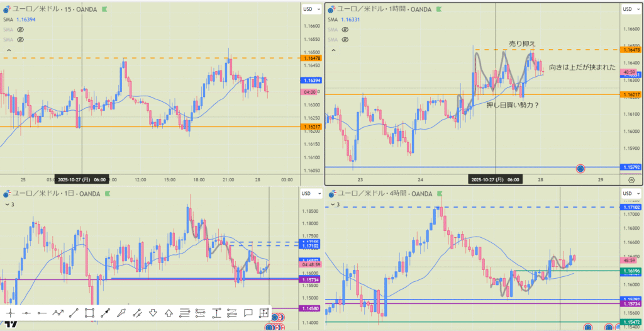Choose the path zigzag drawing tool
This screenshot has height=331, width=644.
coord(58,313)
